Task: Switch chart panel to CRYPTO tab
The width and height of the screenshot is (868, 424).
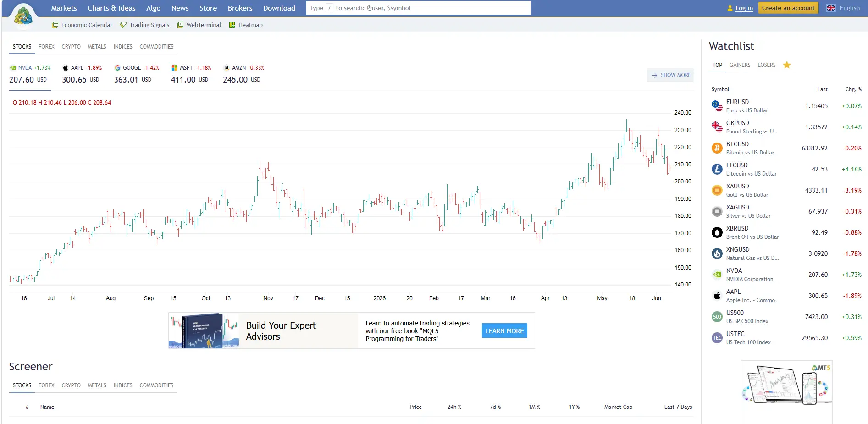Action: [71, 47]
